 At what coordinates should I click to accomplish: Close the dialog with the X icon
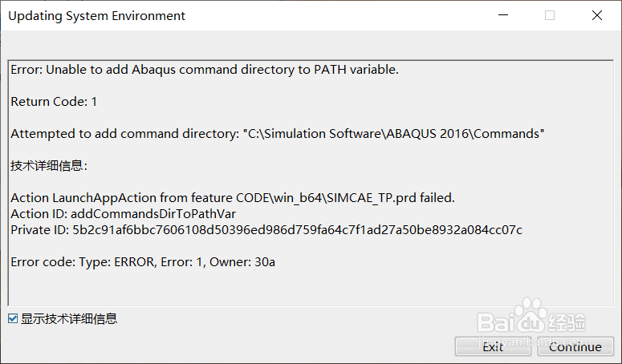point(596,15)
